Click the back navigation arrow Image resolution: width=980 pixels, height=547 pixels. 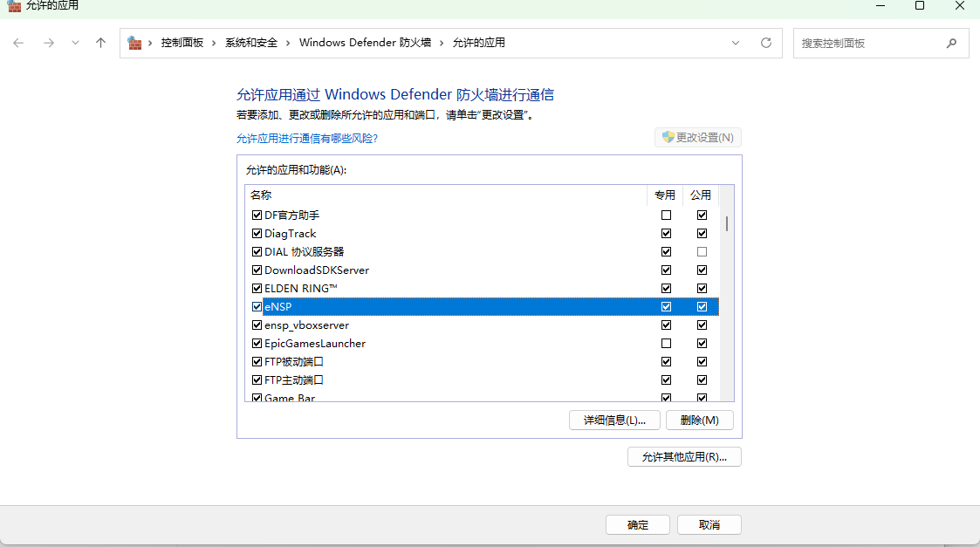pos(18,42)
